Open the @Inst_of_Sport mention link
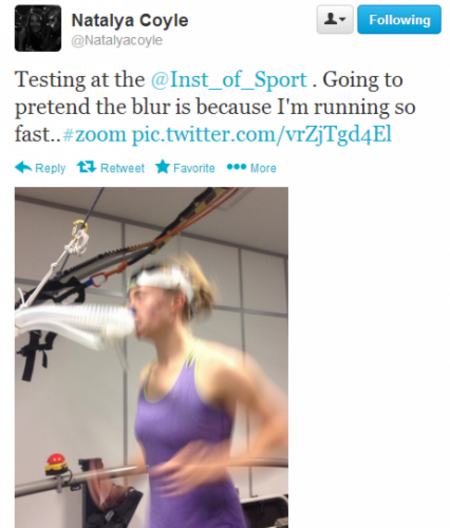 point(229,80)
